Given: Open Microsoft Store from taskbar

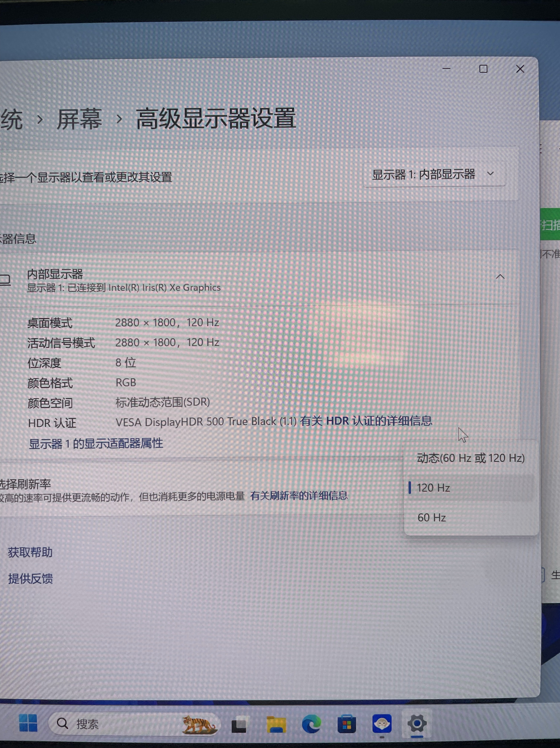Looking at the screenshot, I should pos(346,724).
